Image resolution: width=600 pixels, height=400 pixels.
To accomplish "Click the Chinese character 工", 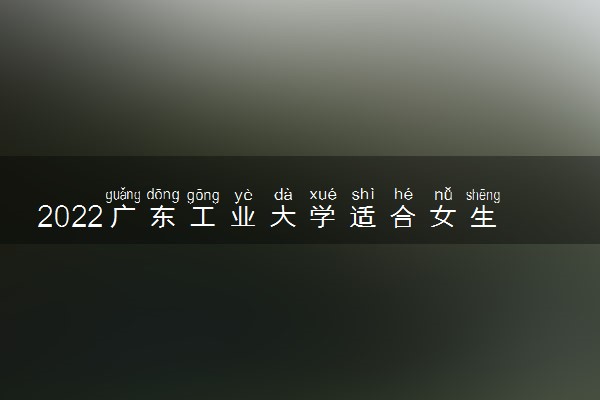I will (x=203, y=217).
